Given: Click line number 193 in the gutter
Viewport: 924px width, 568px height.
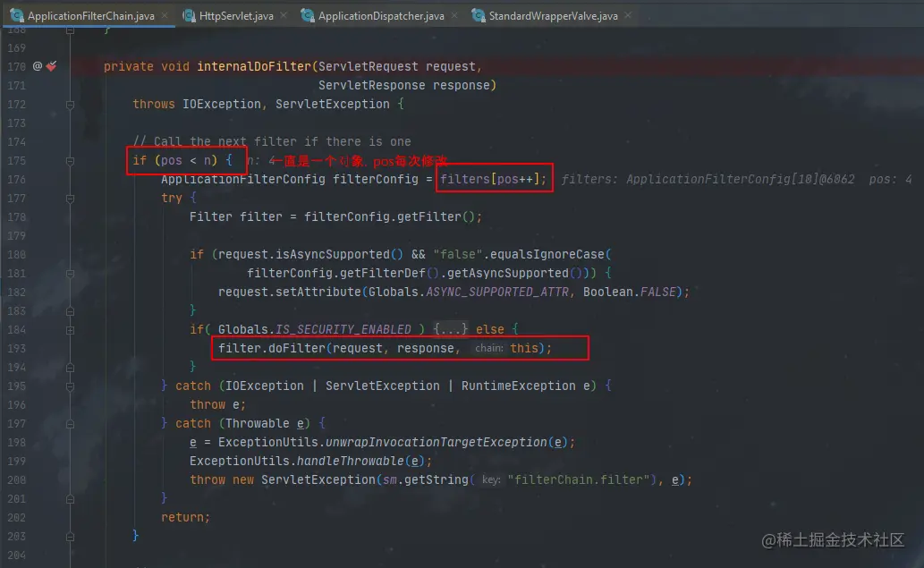Looking at the screenshot, I should (x=16, y=348).
